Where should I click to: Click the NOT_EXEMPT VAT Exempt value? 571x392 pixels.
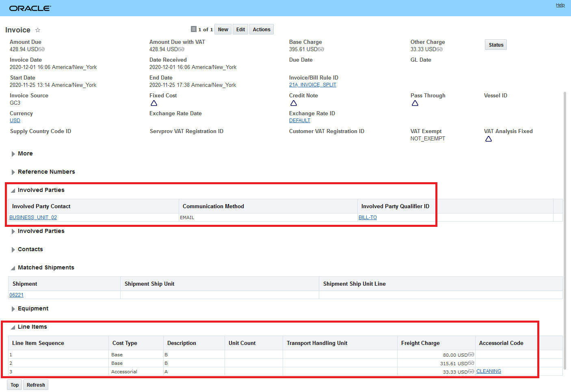(x=428, y=138)
